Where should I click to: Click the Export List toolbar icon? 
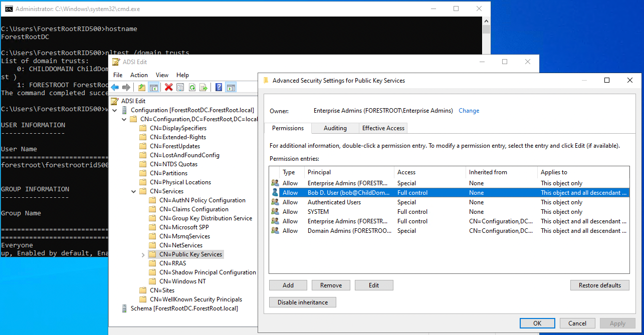203,87
